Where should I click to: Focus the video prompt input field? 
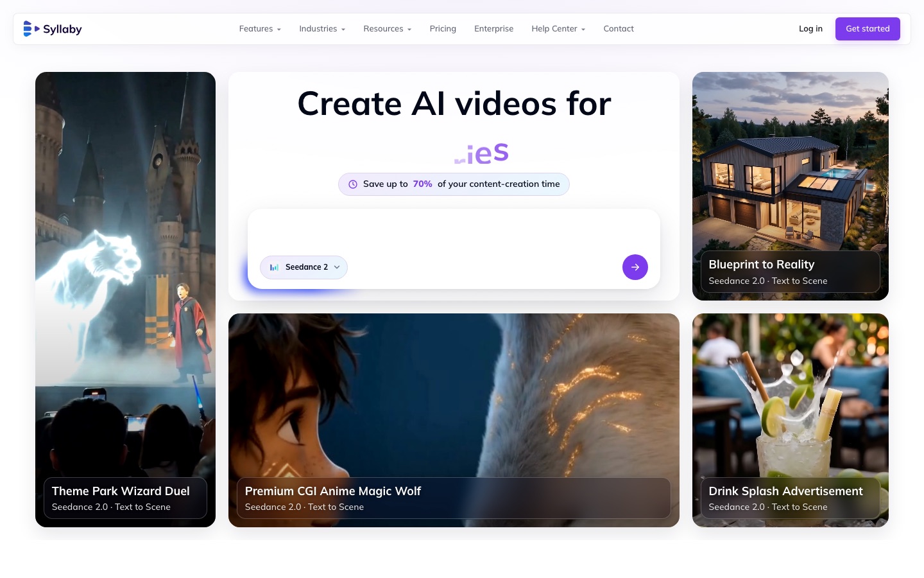click(x=454, y=232)
